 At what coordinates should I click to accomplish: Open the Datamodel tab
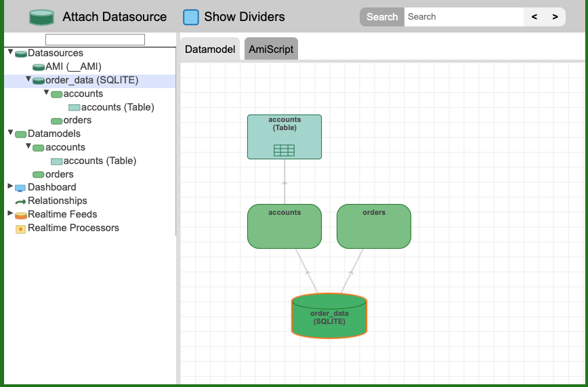(210, 49)
